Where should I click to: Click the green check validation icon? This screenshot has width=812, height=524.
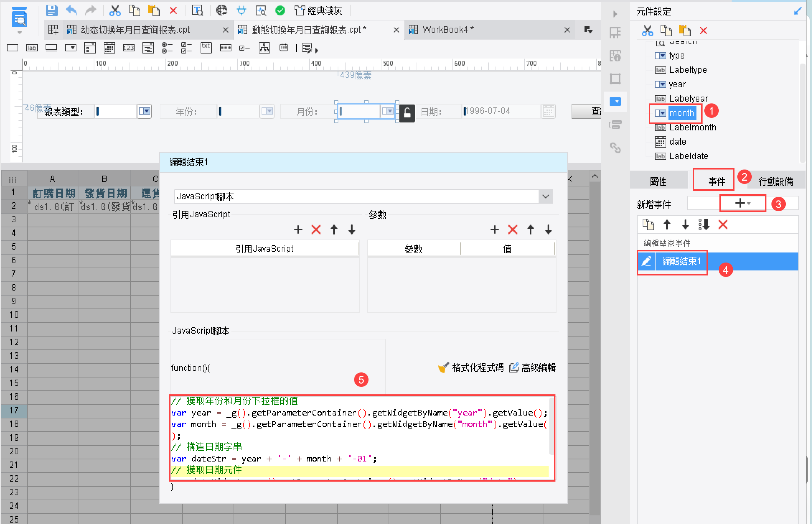(280, 10)
